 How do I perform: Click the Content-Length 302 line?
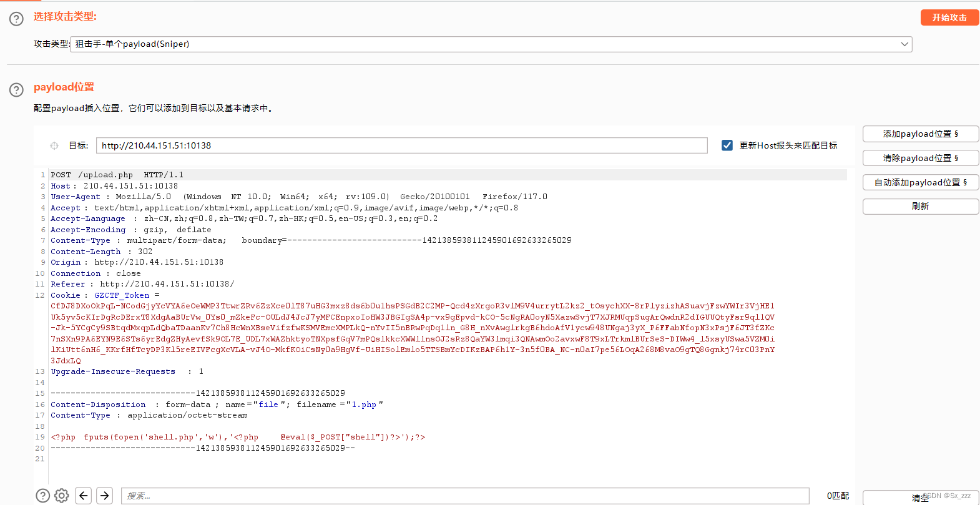pyautogui.click(x=102, y=252)
